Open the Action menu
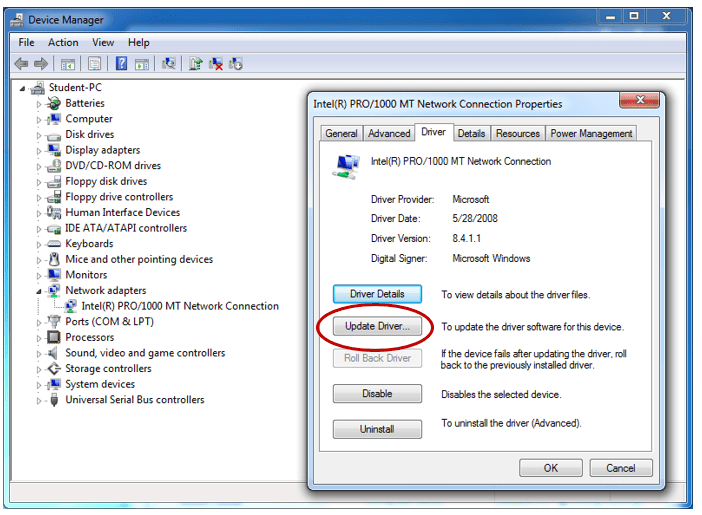702x515 pixels. [x=63, y=43]
